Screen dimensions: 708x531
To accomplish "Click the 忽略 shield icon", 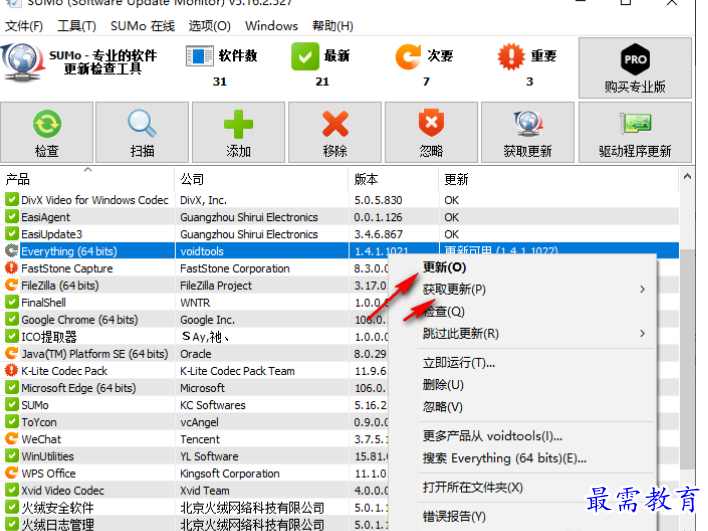I will coord(431,122).
